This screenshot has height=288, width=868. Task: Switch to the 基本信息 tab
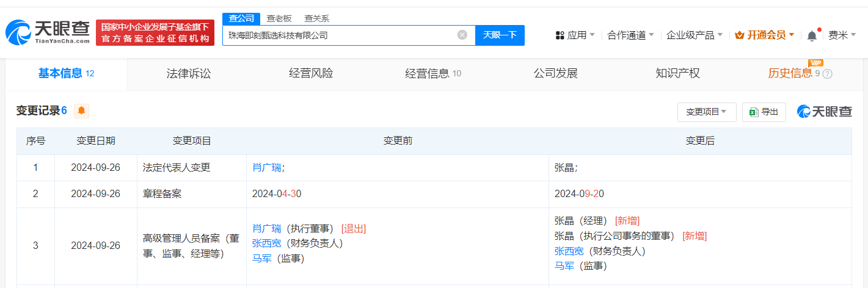pos(67,74)
